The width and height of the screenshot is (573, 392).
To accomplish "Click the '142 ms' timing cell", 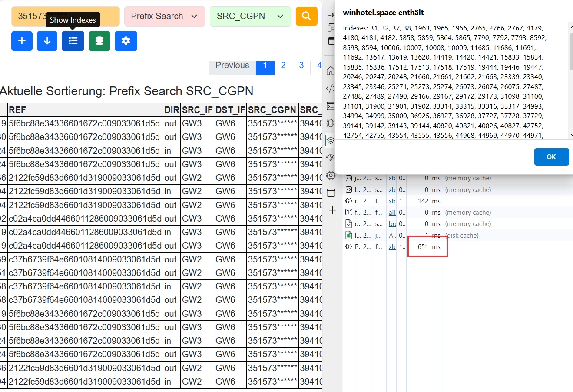I will click(429, 201).
